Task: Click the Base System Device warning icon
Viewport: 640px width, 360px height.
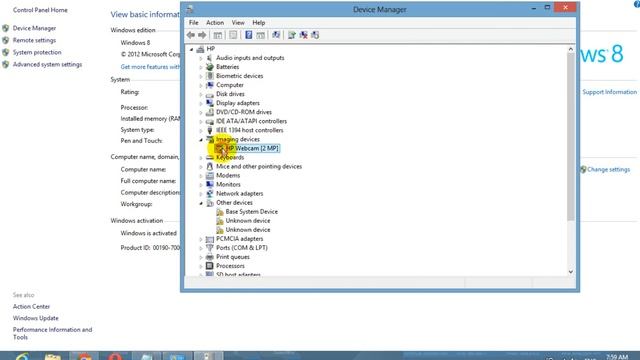Action: pos(220,211)
